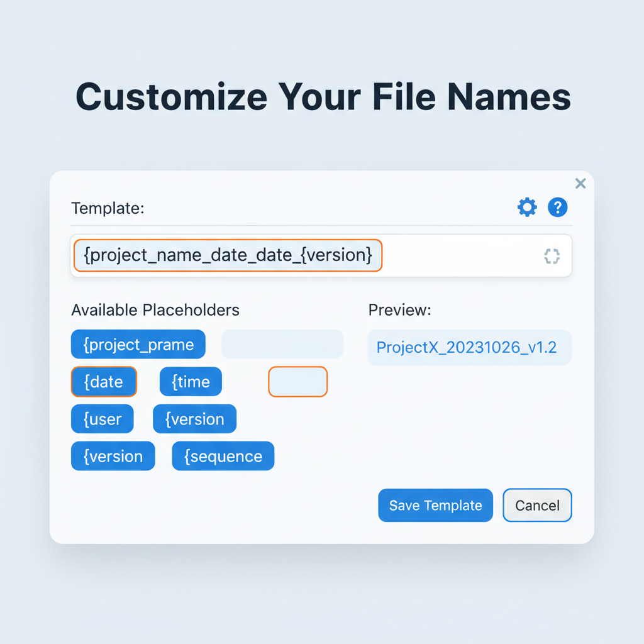Insert {version chip beside {sequence
Viewport: 644px width, 644px height.
[113, 456]
